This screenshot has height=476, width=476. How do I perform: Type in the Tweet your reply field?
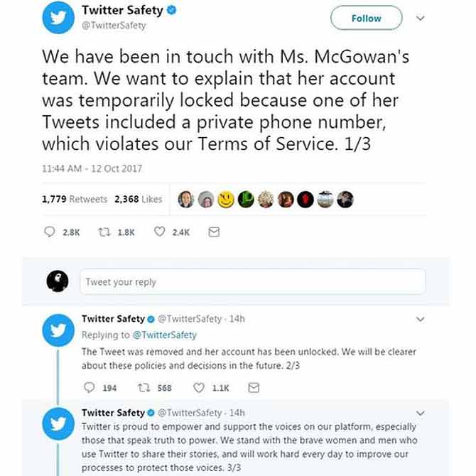[x=252, y=282]
